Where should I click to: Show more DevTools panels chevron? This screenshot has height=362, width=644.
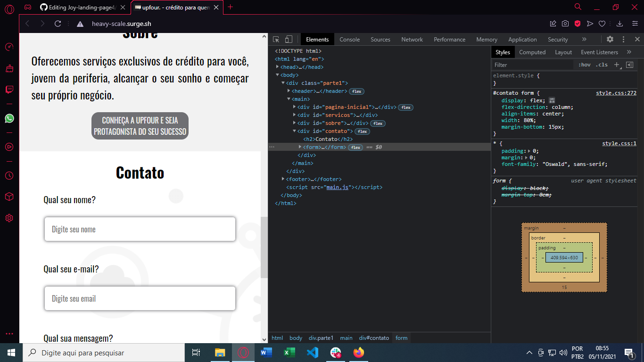[x=584, y=40]
